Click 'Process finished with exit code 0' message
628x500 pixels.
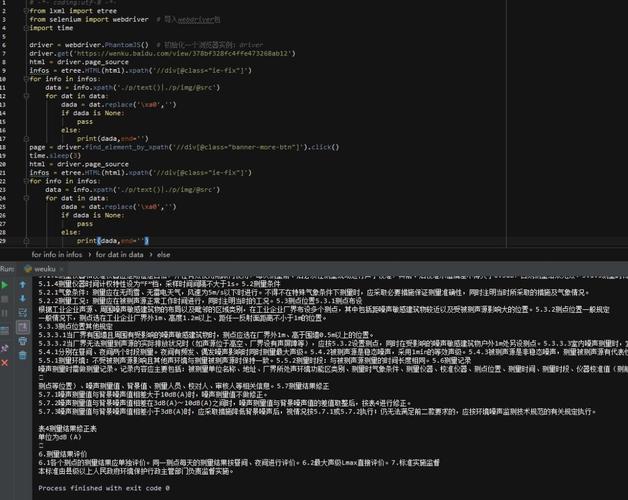pyautogui.click(x=104, y=488)
